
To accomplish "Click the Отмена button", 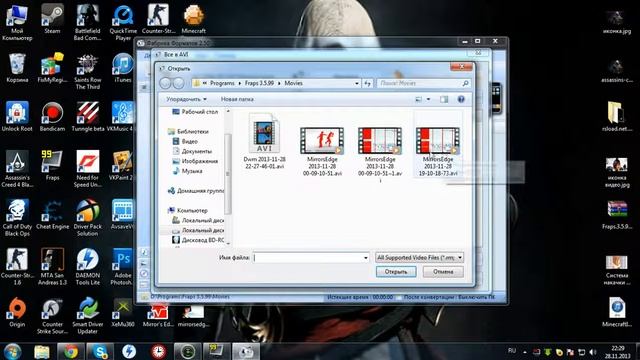I will pyautogui.click(x=443, y=272).
